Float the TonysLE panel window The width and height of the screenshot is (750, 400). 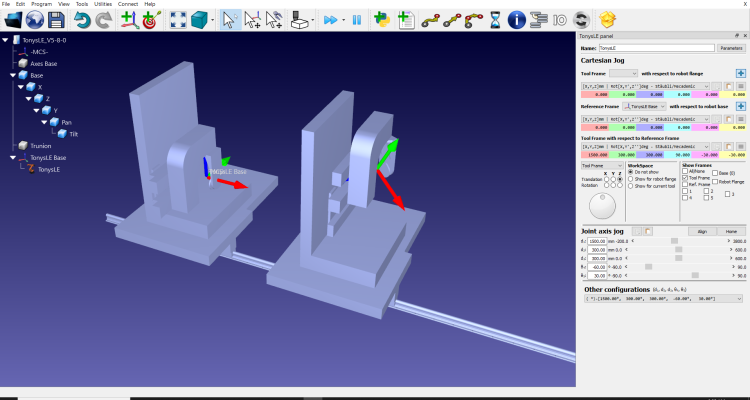pyautogui.click(x=737, y=36)
